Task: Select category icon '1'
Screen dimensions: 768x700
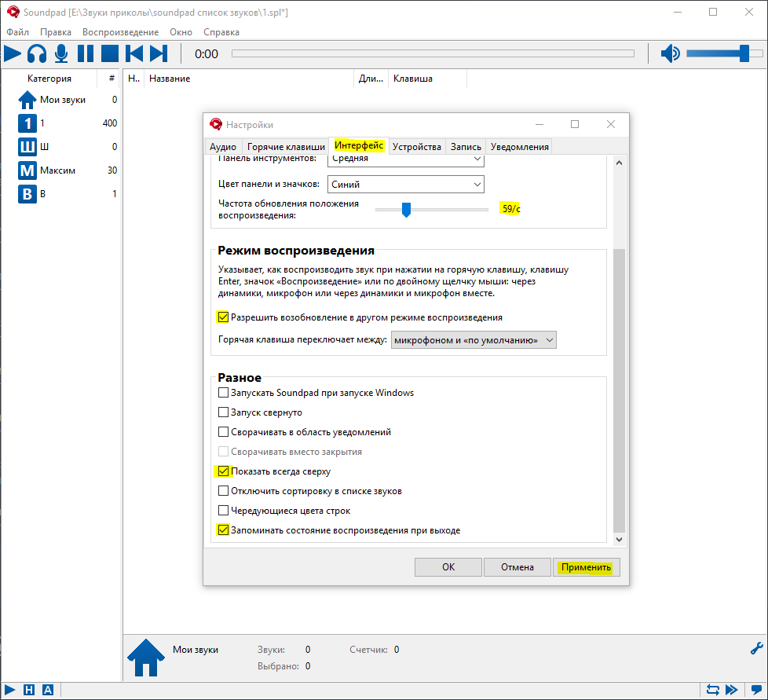Action: point(27,123)
